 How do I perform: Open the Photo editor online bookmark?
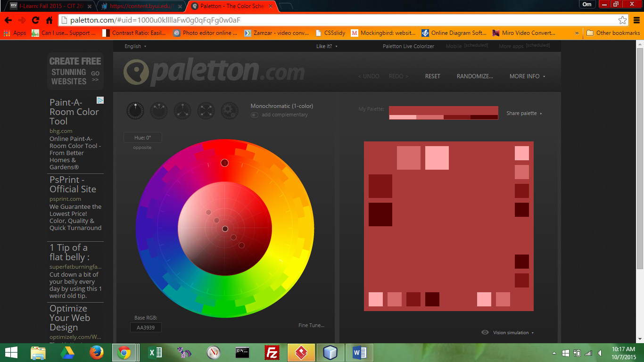coord(206,33)
